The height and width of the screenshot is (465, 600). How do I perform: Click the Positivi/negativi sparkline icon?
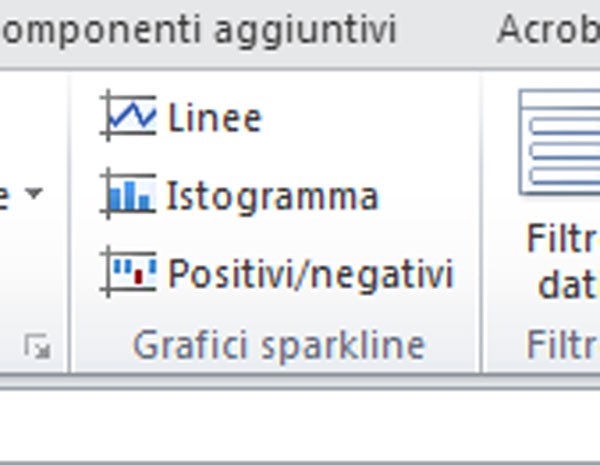(129, 272)
